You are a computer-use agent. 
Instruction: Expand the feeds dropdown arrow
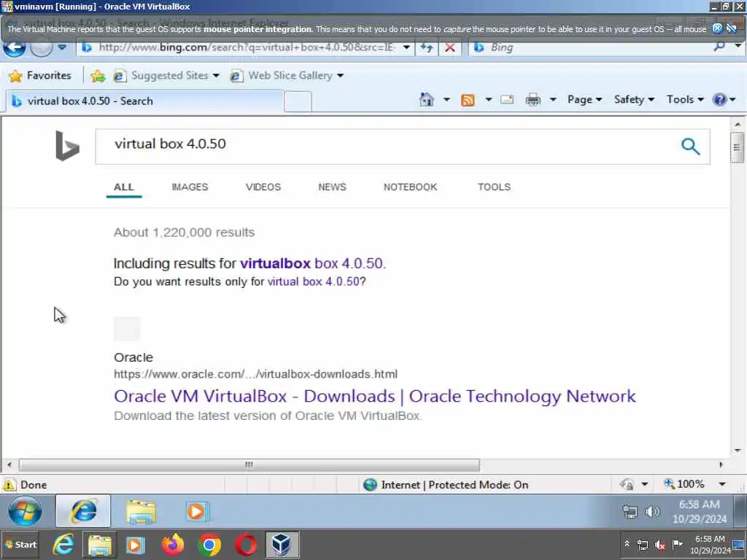point(488,99)
